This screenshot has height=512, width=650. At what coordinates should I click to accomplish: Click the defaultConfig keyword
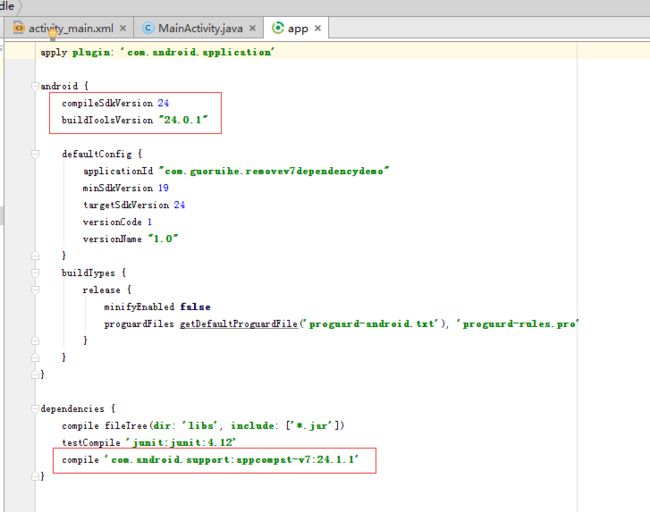(97, 154)
